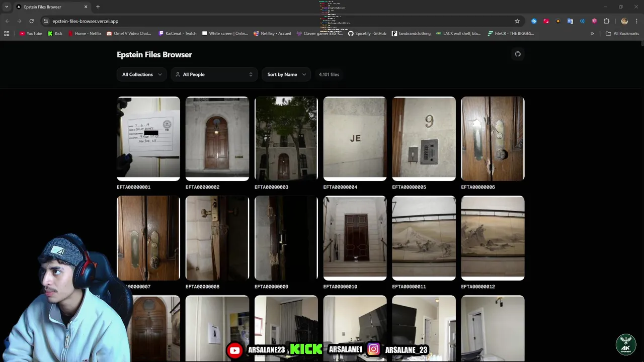The width and height of the screenshot is (644, 362).
Task: Open the orange circle extension
Action: [x=558, y=21]
